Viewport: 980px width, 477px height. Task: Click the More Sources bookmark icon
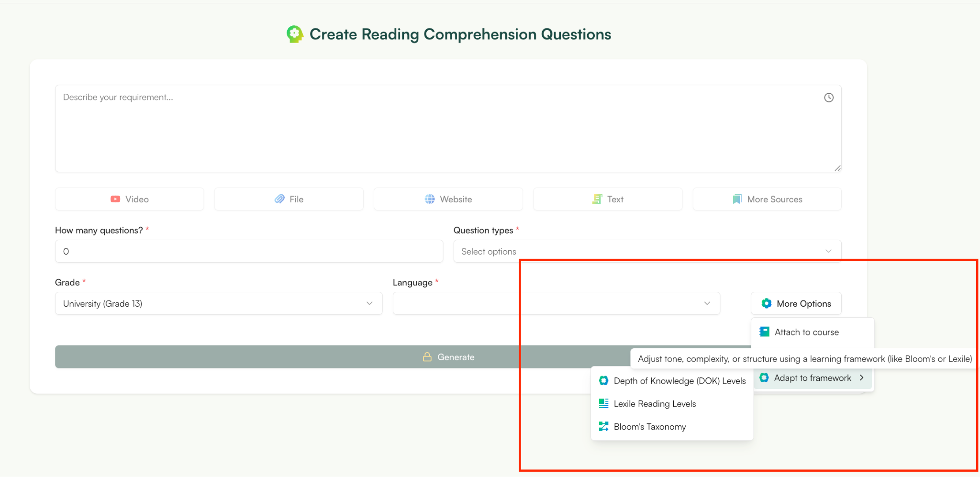click(x=737, y=199)
